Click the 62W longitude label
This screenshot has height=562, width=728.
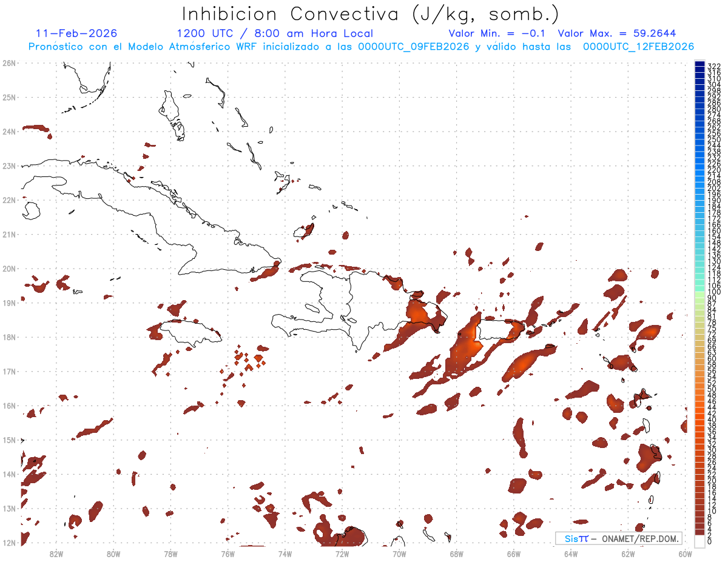coord(628,554)
